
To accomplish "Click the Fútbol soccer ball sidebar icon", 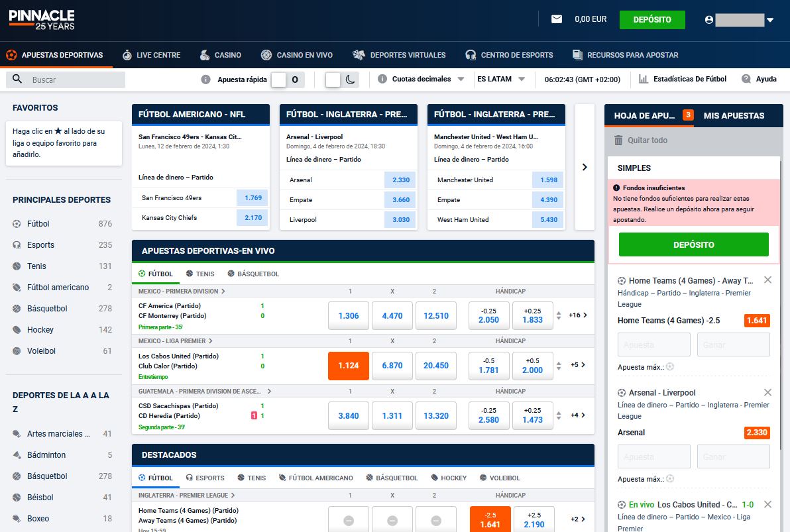I will (17, 224).
